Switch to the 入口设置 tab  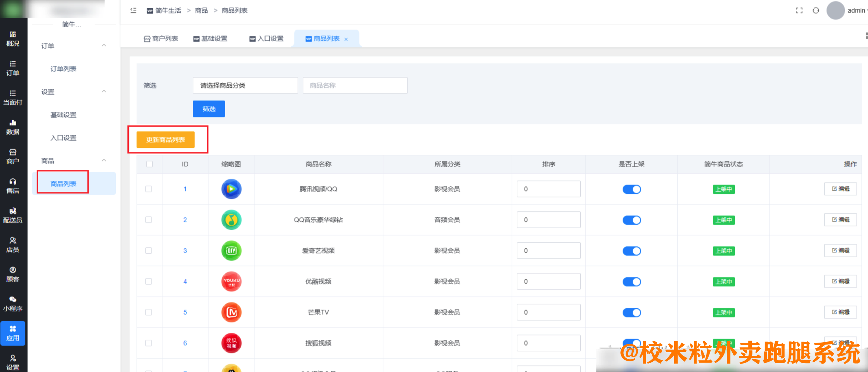tap(266, 38)
